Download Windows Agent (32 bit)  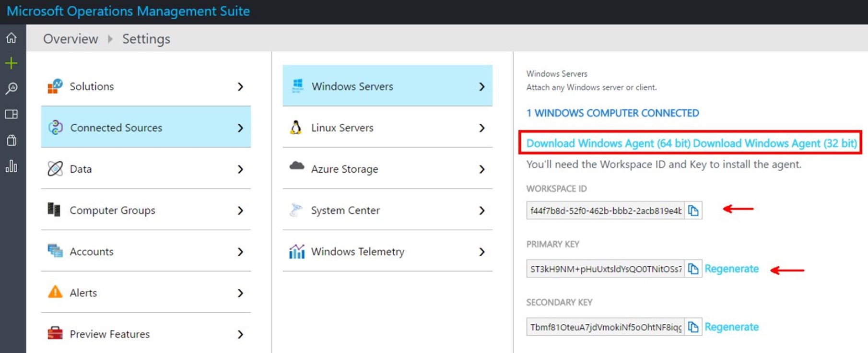[775, 143]
